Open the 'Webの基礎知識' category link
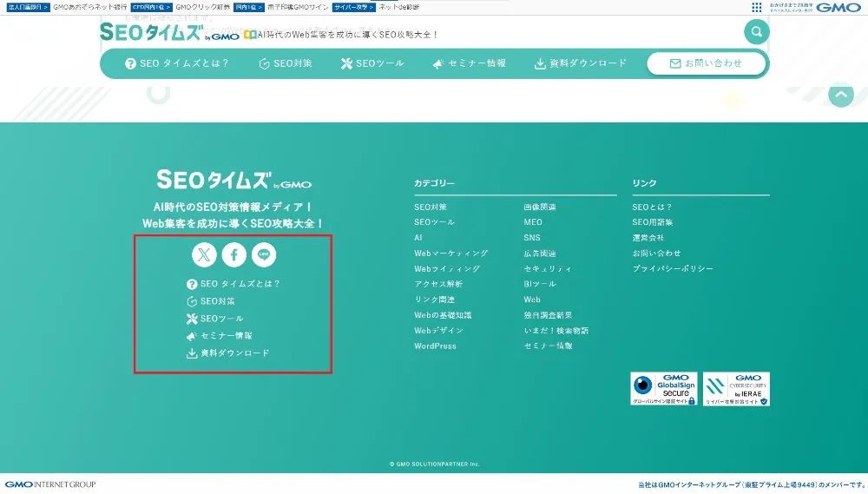 (443, 315)
